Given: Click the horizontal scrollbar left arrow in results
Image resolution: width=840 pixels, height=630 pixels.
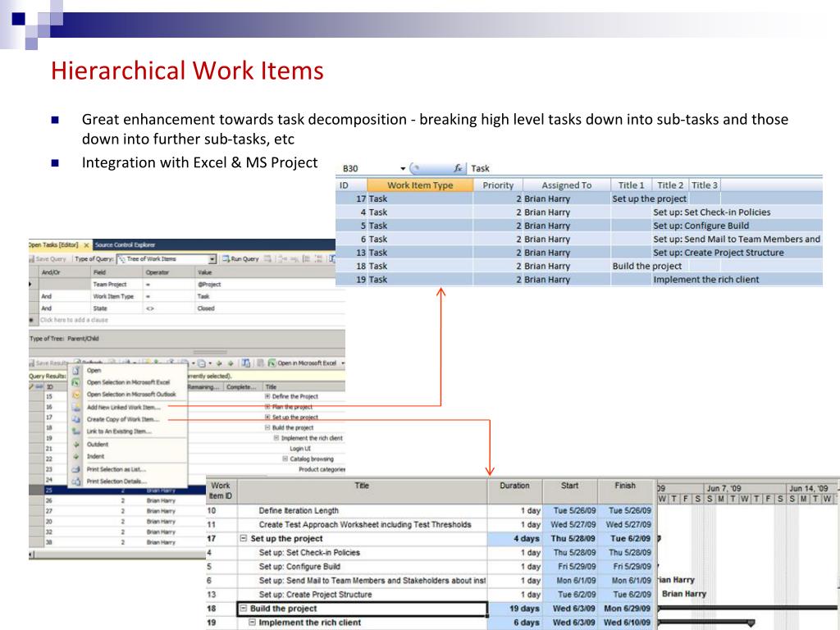Looking at the screenshot, I should 31,554.
